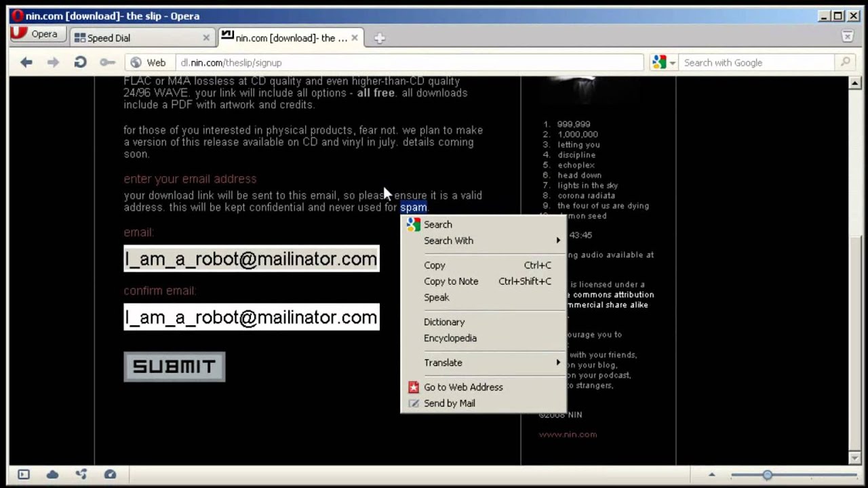The width and height of the screenshot is (868, 488).
Task: Click the Search with Google field
Action: point(757,62)
